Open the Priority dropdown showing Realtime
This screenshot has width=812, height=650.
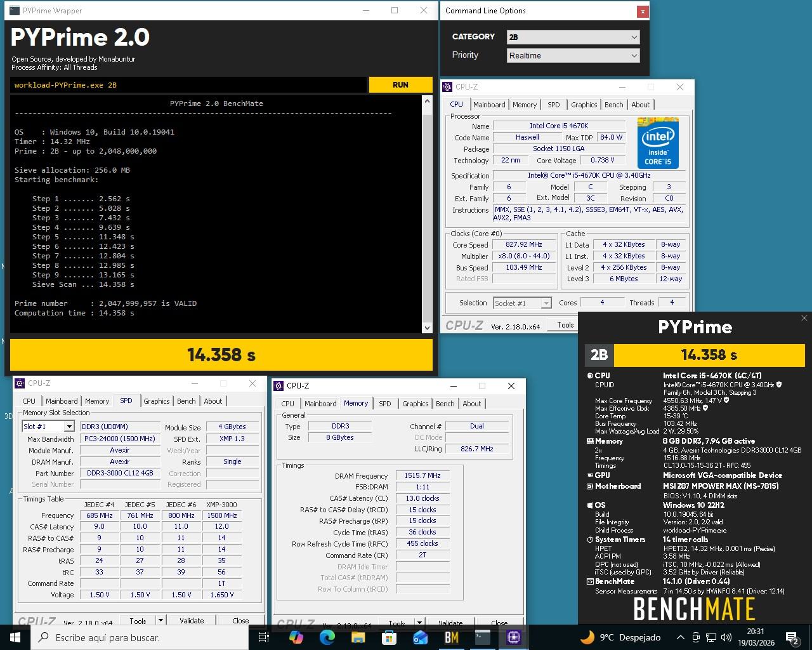[573, 55]
